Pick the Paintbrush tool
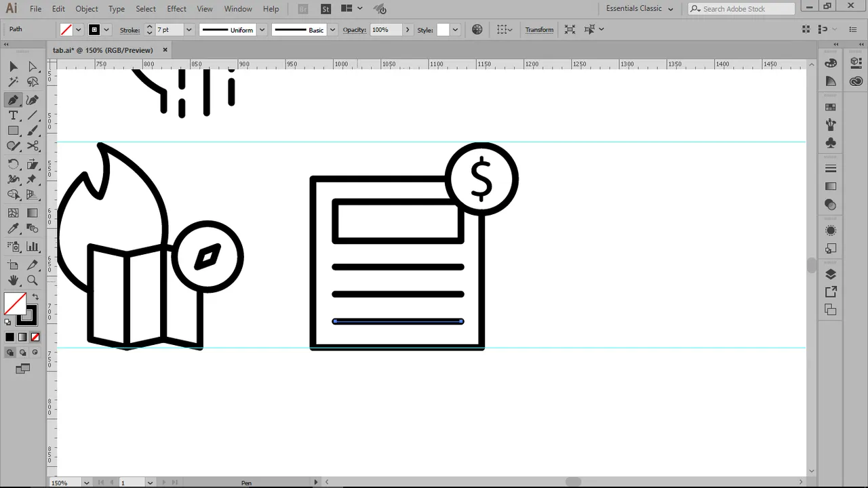868x488 pixels. (32, 131)
